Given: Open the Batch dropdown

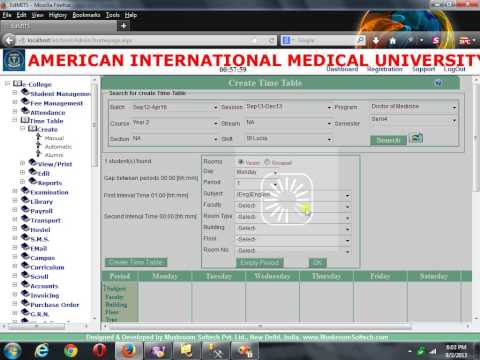Looking at the screenshot, I should pyautogui.click(x=175, y=107).
